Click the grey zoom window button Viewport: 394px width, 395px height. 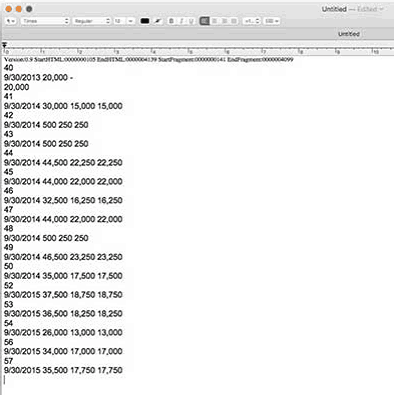pyautogui.click(x=29, y=9)
